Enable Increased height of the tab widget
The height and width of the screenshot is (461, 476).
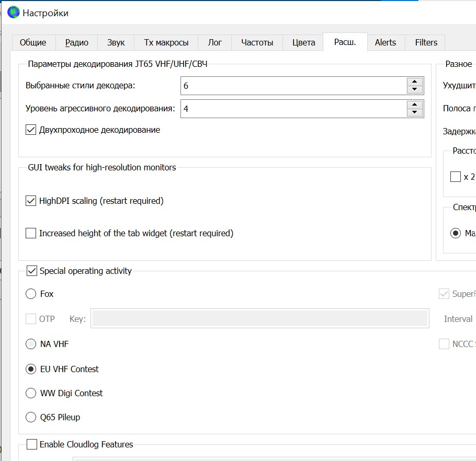click(31, 233)
